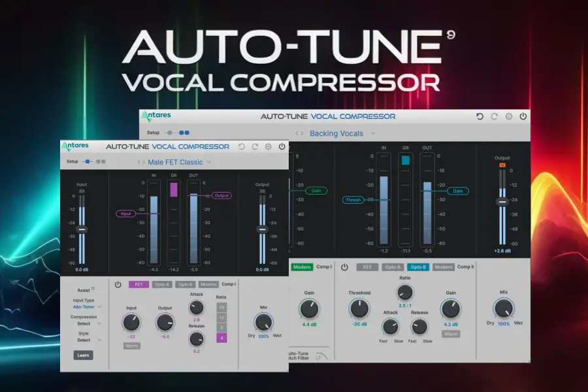The image size is (588, 392).
Task: Select Opto A mode in Comp II
Action: (393, 267)
